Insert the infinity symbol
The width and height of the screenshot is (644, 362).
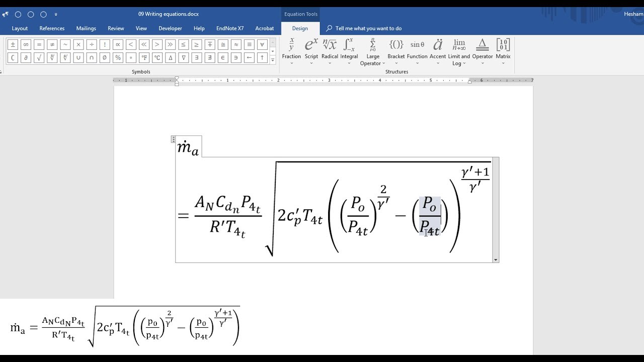pos(26,44)
